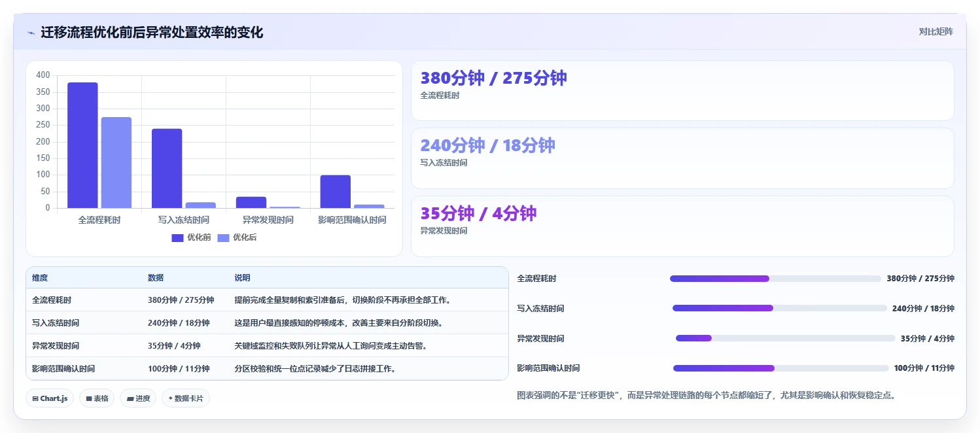Click the 优化前 bar for 影响范围确认时间
Viewport: 980px width, 433px height.
click(x=336, y=192)
